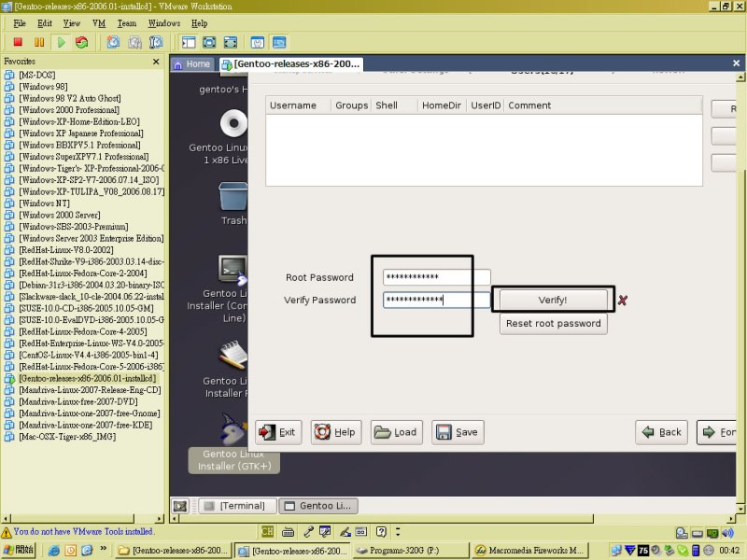This screenshot has height=560, width=747.
Task: Select [MS-DOS] in Favorites
Action: tap(37, 75)
